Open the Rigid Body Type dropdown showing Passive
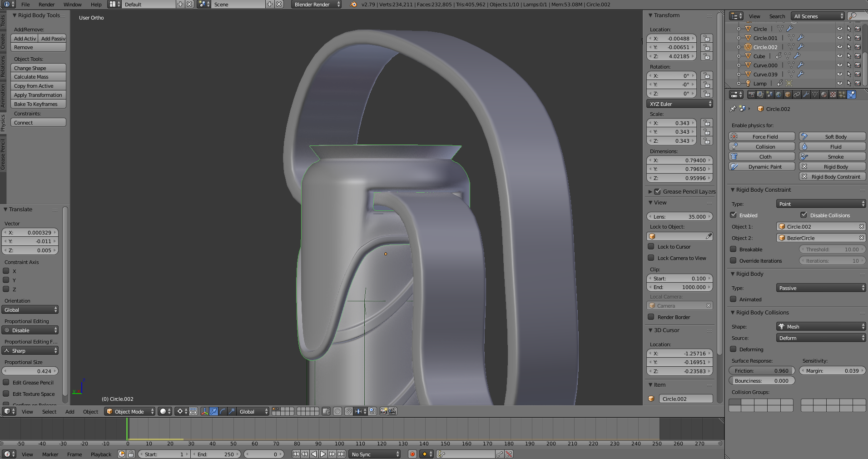 [x=821, y=288]
